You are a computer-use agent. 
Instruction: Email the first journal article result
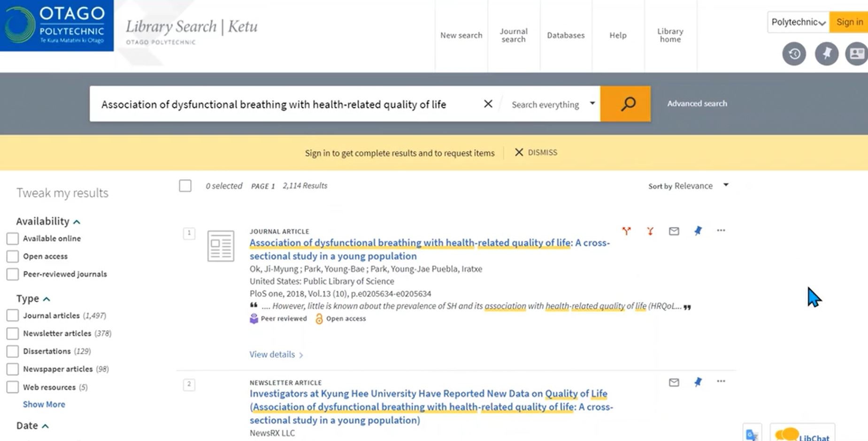click(x=674, y=231)
